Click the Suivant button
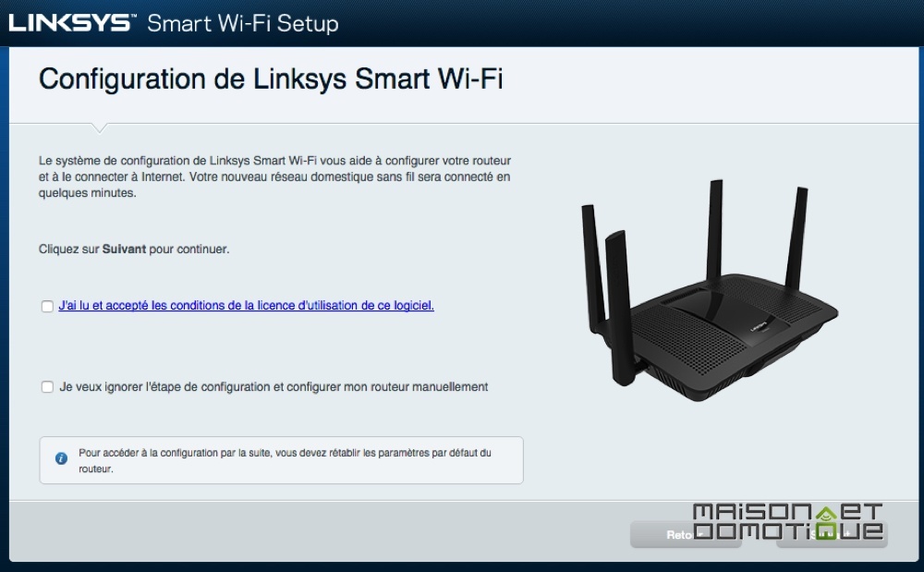The image size is (924, 572). tap(831, 534)
